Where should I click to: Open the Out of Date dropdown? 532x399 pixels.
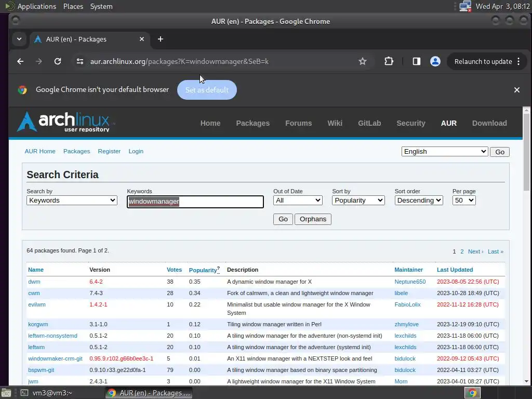[x=298, y=201]
